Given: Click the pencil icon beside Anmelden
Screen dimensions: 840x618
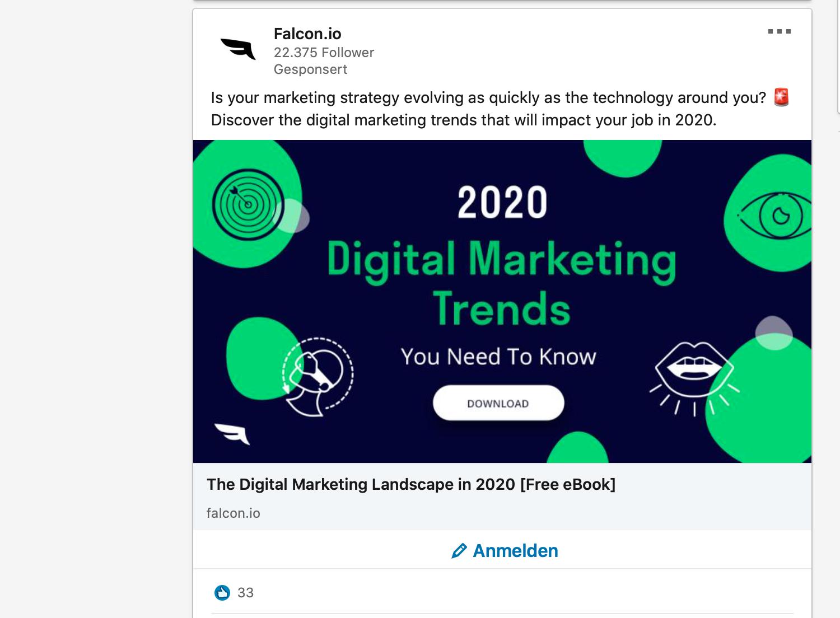Looking at the screenshot, I should pos(459,551).
